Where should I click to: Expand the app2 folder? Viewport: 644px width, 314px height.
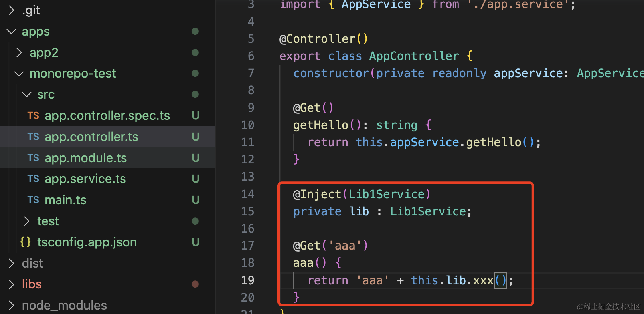19,53
